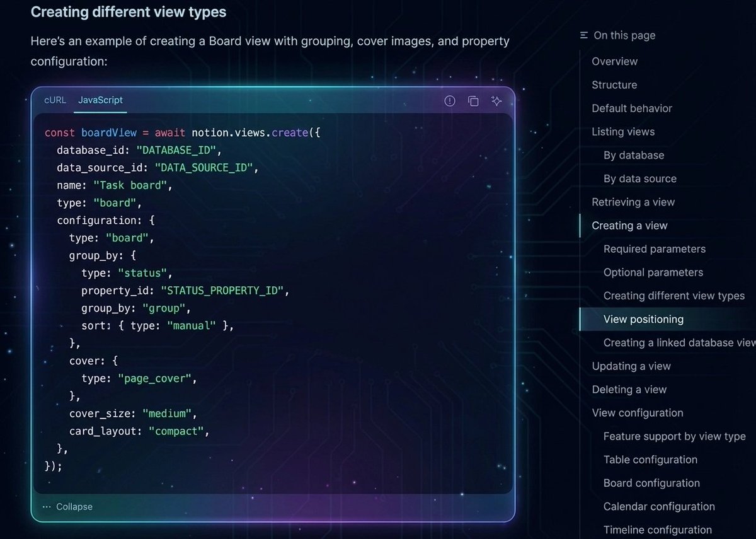Navigate to Listing views
This screenshot has width=756, height=539.
click(623, 132)
